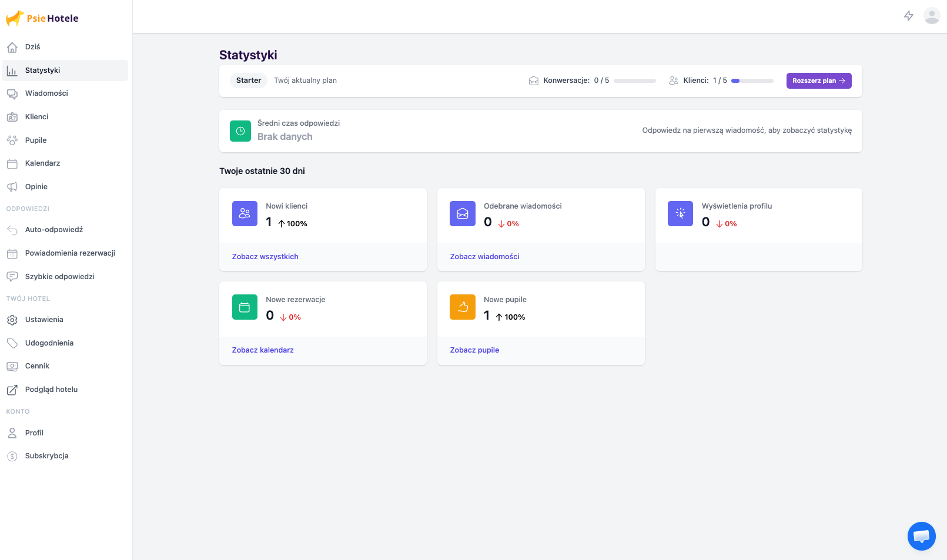Click the orange Nowe pupile icon
Image resolution: width=947 pixels, height=560 pixels.
463,307
